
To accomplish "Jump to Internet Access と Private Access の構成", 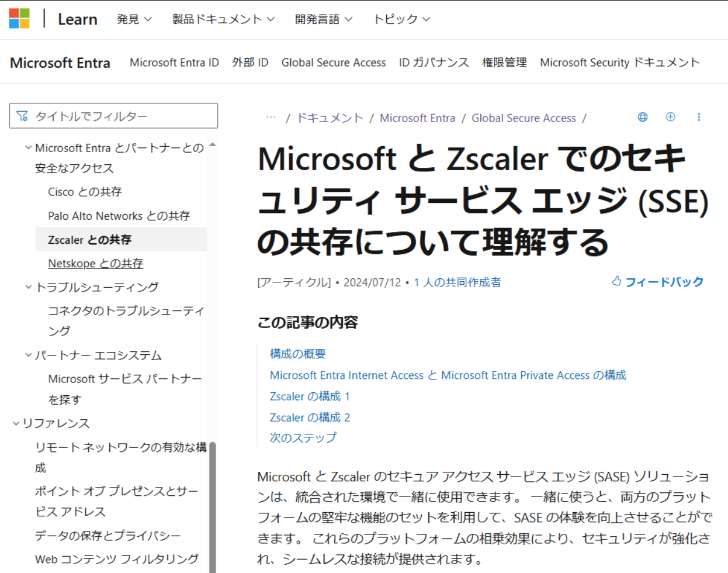I will click(448, 375).
